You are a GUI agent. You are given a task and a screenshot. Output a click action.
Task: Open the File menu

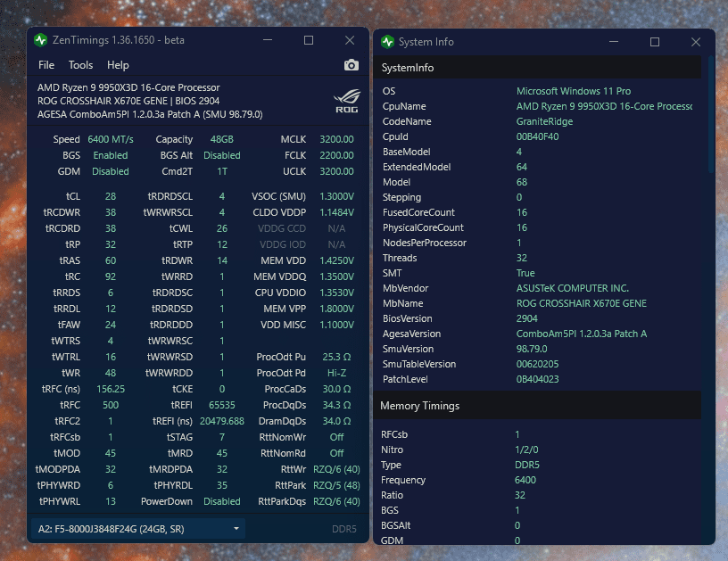pyautogui.click(x=46, y=65)
